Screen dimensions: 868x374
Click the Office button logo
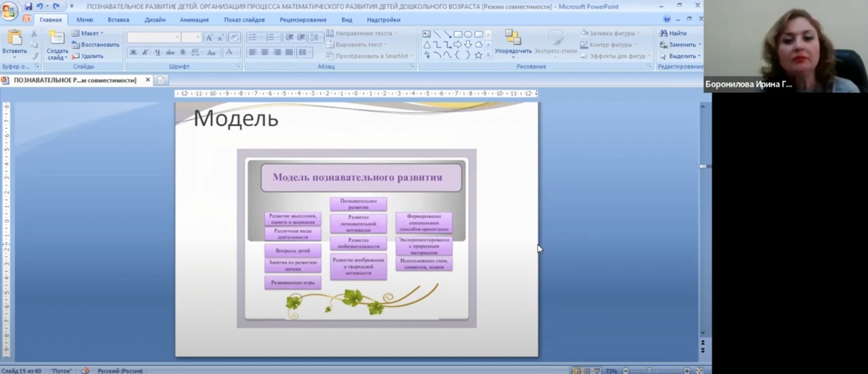click(x=9, y=12)
